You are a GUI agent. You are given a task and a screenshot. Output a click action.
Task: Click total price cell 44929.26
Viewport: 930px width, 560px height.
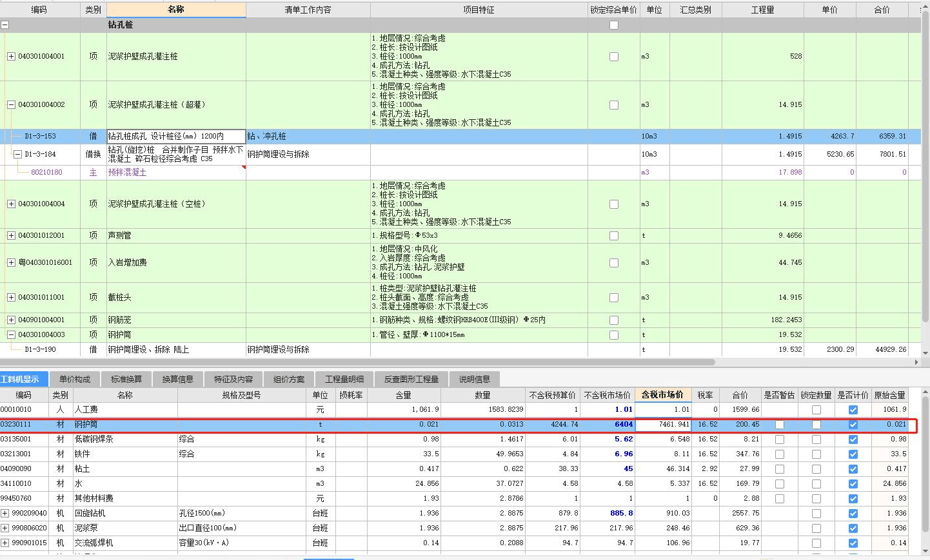(882, 349)
